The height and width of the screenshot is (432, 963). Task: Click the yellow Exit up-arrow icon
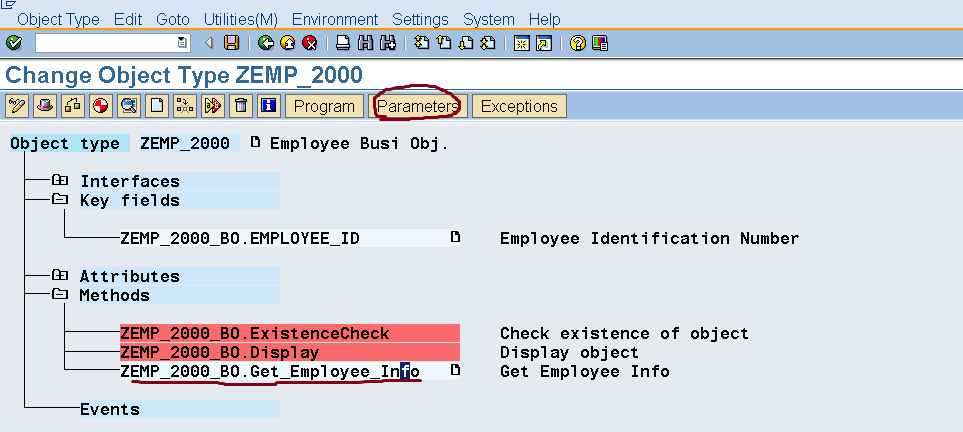pyautogui.click(x=287, y=43)
